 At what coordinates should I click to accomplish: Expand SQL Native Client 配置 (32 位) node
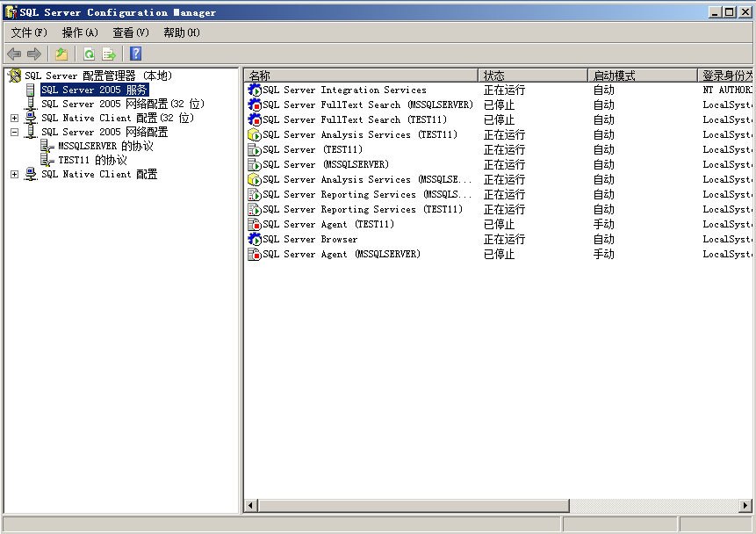point(14,118)
